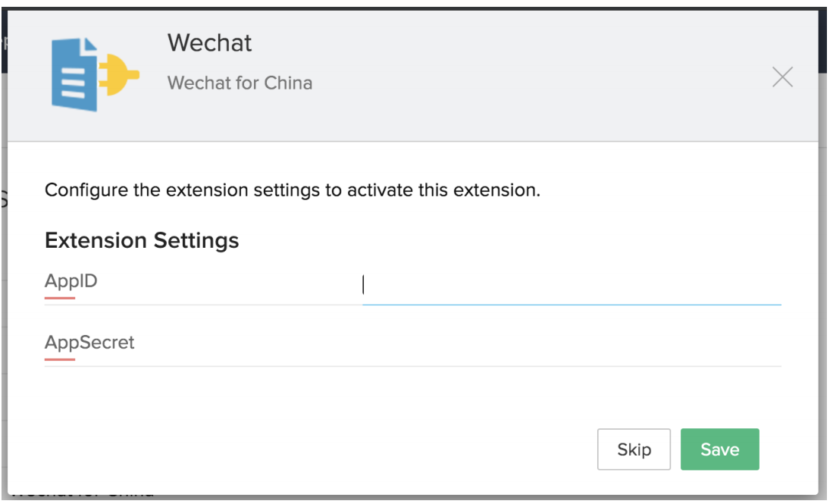Click the red required marker under AppSecret
The width and height of the screenshot is (833, 504).
click(60, 359)
